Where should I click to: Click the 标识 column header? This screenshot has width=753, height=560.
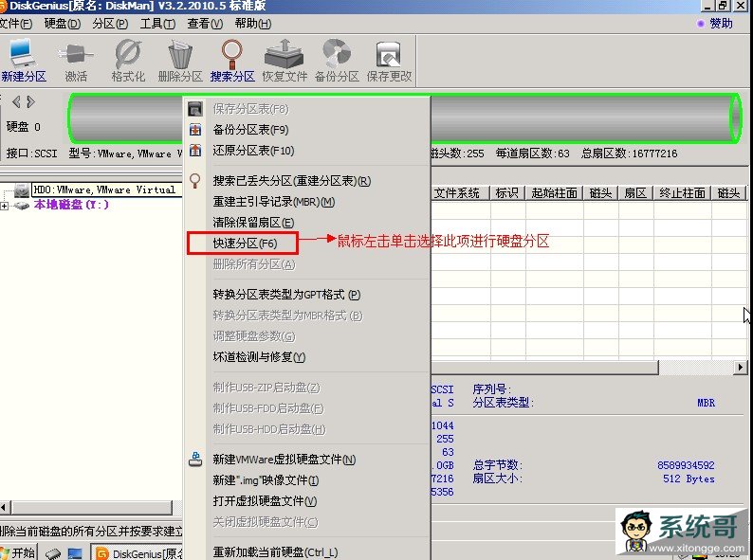(507, 193)
